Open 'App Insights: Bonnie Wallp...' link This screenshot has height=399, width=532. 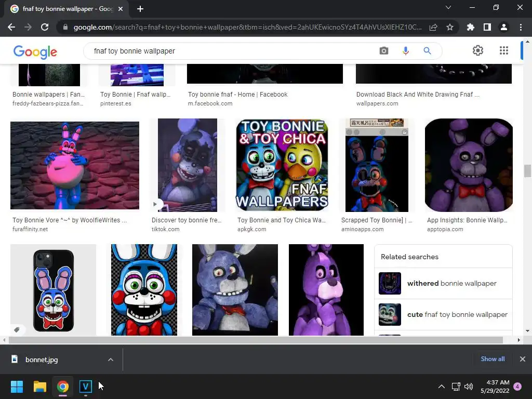[x=467, y=220]
